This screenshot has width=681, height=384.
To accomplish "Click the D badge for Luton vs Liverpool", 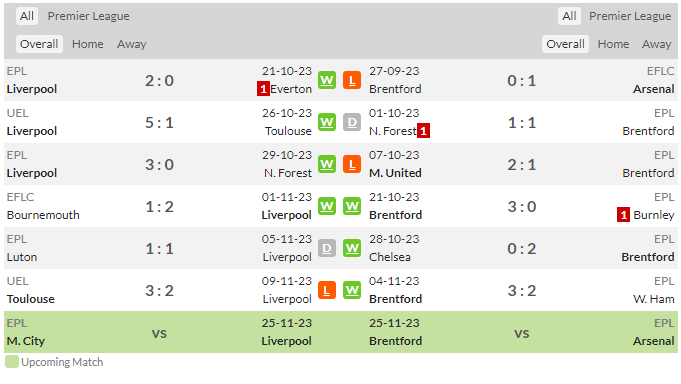I will (327, 248).
